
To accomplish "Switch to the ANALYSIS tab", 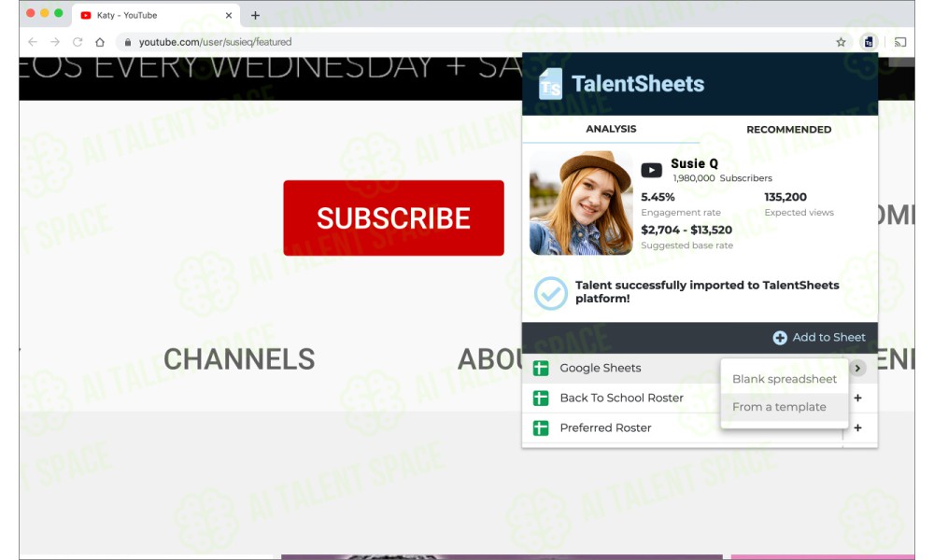I will [x=611, y=129].
